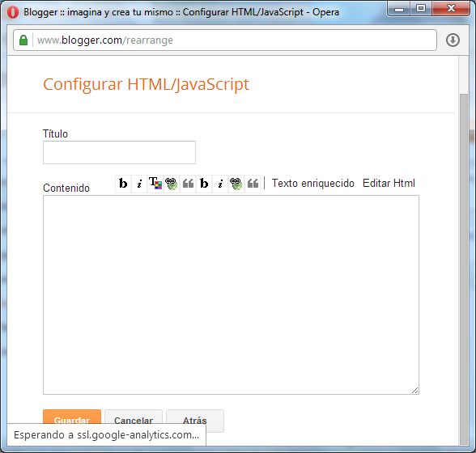Maximize the Opera window
Screen dimensions: 476x453
tap(421, 9)
